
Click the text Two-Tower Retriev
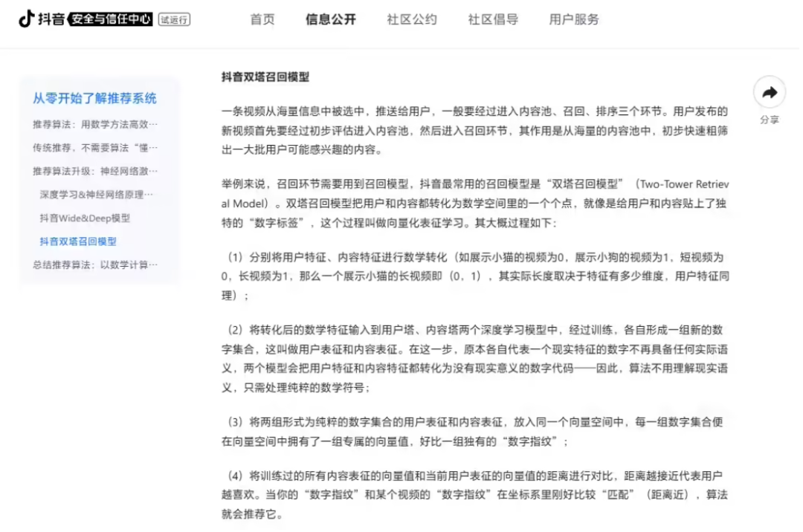pyautogui.click(x=686, y=184)
